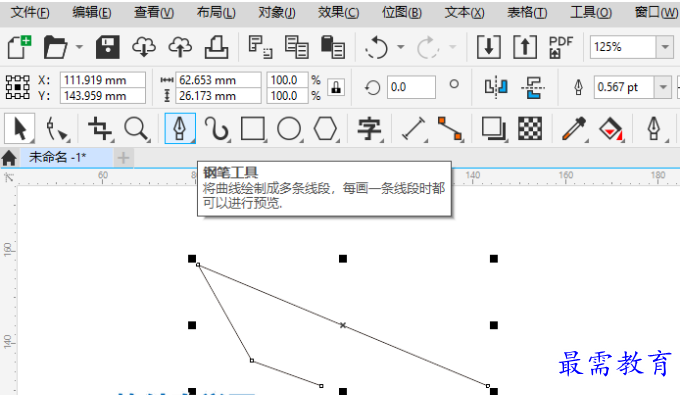Click the Open folder icon
Viewport: 680px width, 395px height.
click(x=56, y=47)
